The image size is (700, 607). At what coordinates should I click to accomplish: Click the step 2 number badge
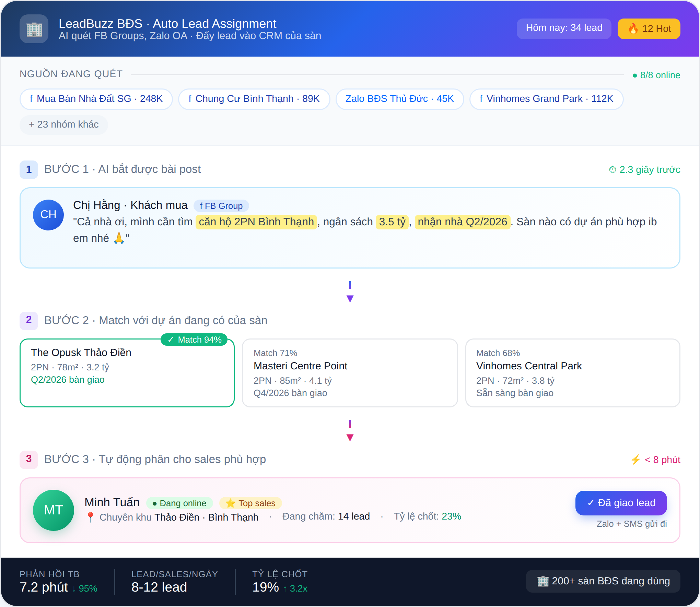29,320
